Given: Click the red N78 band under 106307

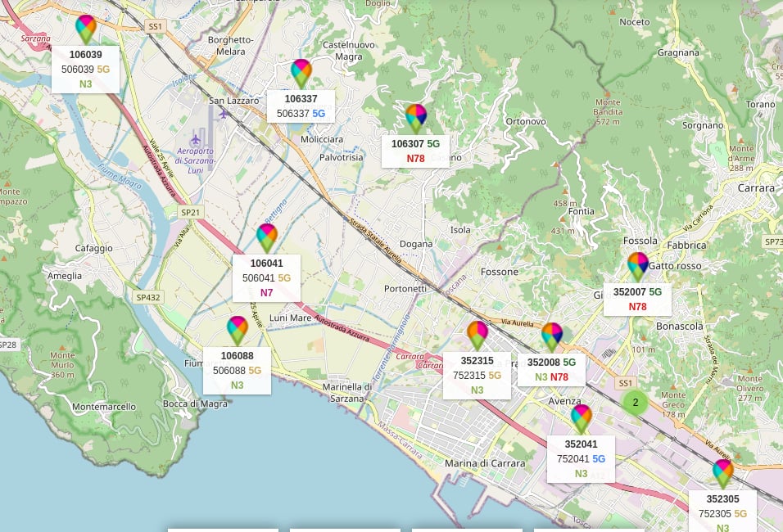Looking at the screenshot, I should [415, 159].
